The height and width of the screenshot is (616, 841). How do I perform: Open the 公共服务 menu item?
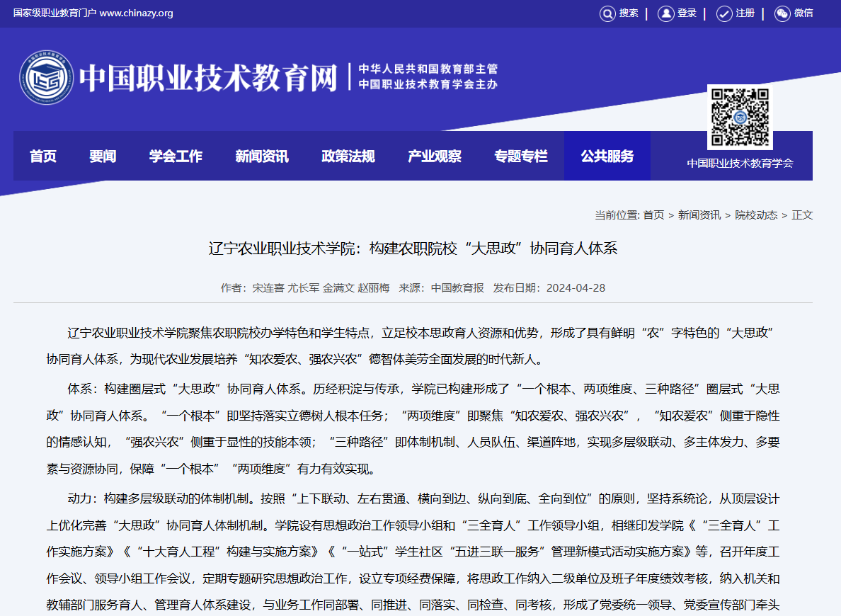607,156
